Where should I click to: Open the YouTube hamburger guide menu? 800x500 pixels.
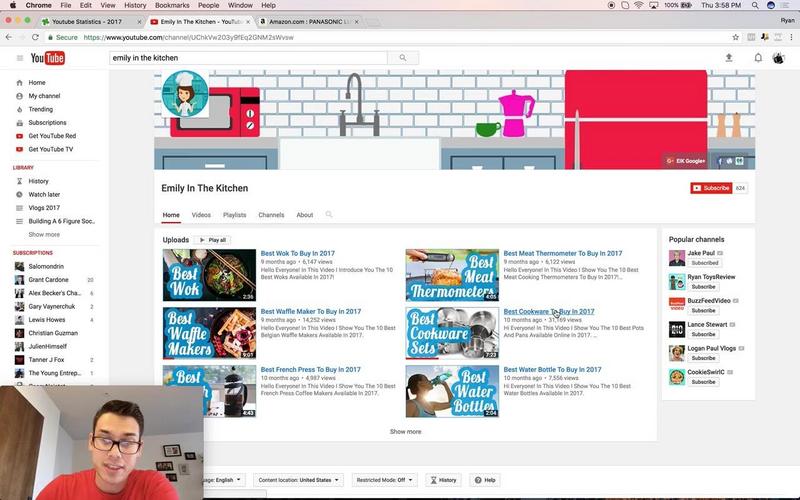point(20,58)
